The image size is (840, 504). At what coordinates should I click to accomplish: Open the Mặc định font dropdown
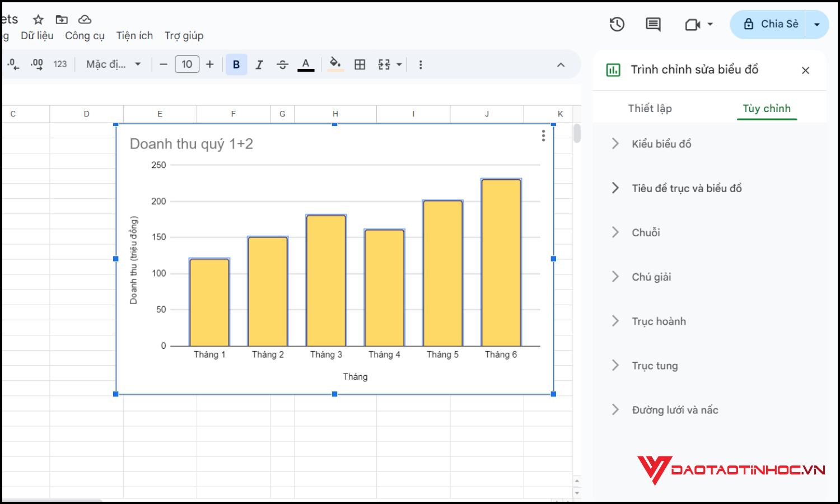click(113, 64)
